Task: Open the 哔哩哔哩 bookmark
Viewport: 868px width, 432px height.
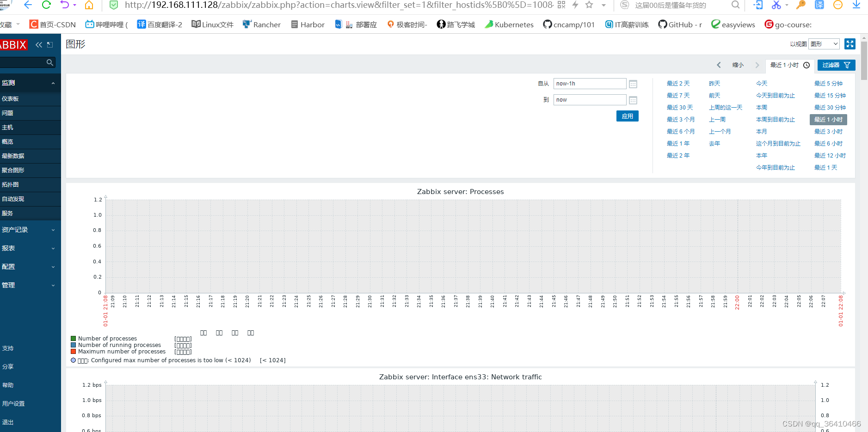Action: (x=106, y=24)
